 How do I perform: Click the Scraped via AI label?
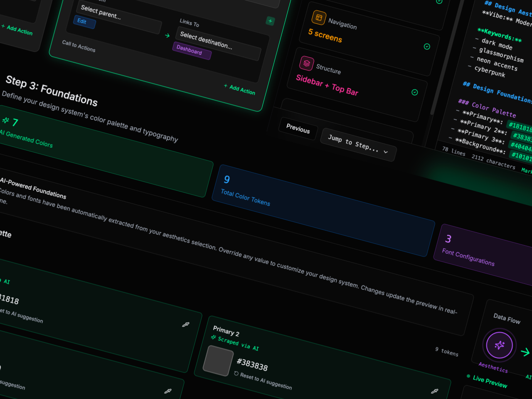point(238,343)
